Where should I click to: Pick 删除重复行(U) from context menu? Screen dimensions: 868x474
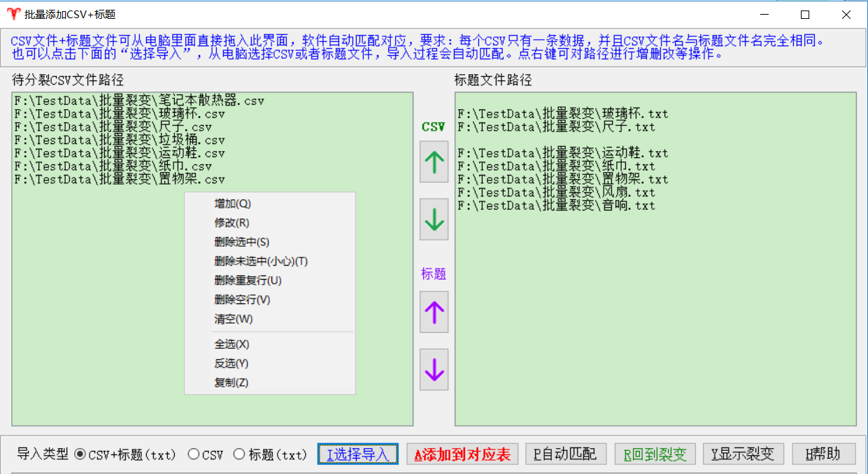point(248,280)
